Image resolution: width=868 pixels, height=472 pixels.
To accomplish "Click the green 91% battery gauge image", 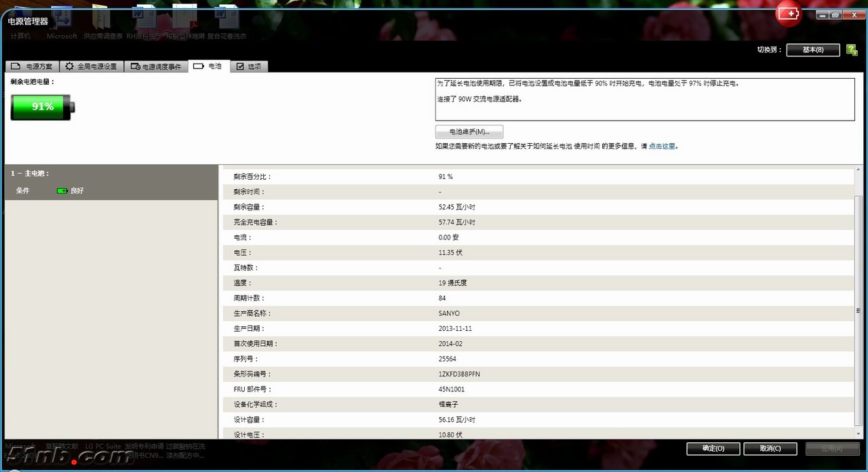I will click(x=42, y=107).
